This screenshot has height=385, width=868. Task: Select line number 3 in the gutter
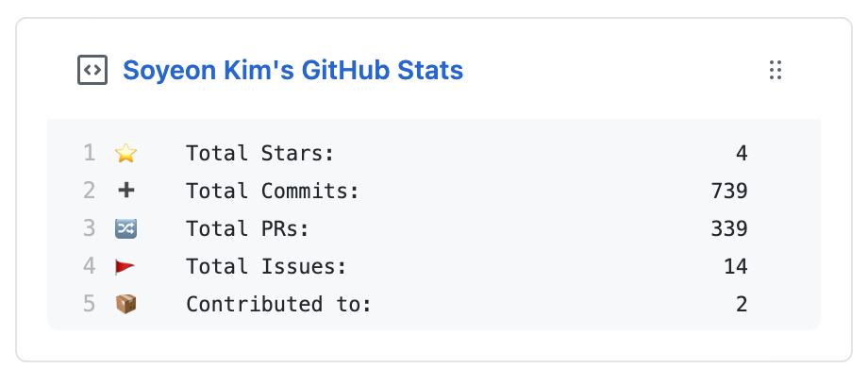(89, 228)
